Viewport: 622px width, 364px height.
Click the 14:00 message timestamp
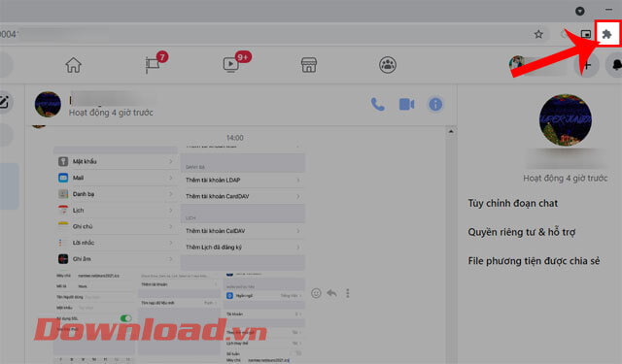point(235,138)
